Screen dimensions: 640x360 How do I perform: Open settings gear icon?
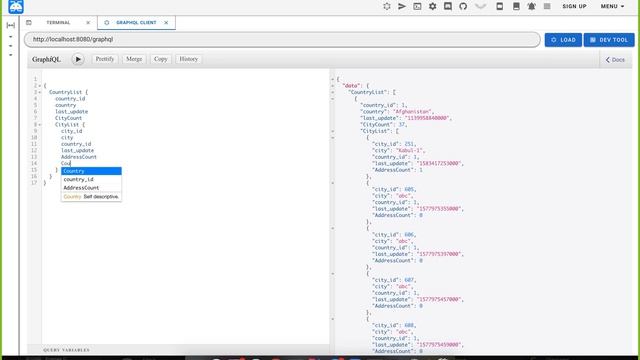432,7
